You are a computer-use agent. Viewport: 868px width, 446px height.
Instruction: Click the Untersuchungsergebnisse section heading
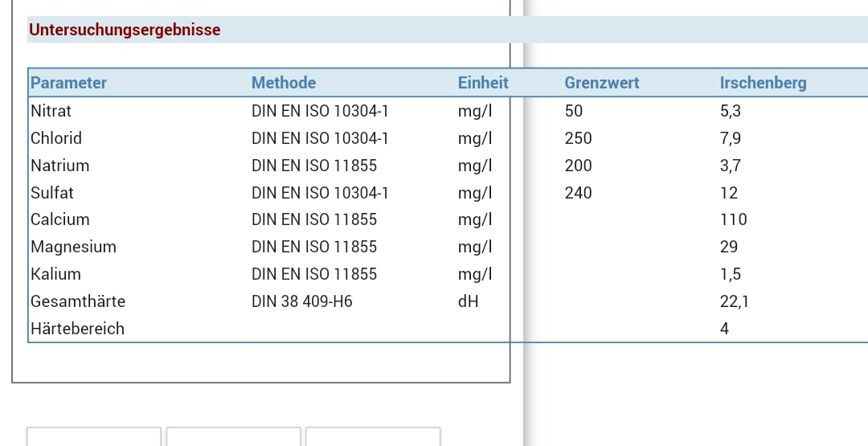click(125, 31)
